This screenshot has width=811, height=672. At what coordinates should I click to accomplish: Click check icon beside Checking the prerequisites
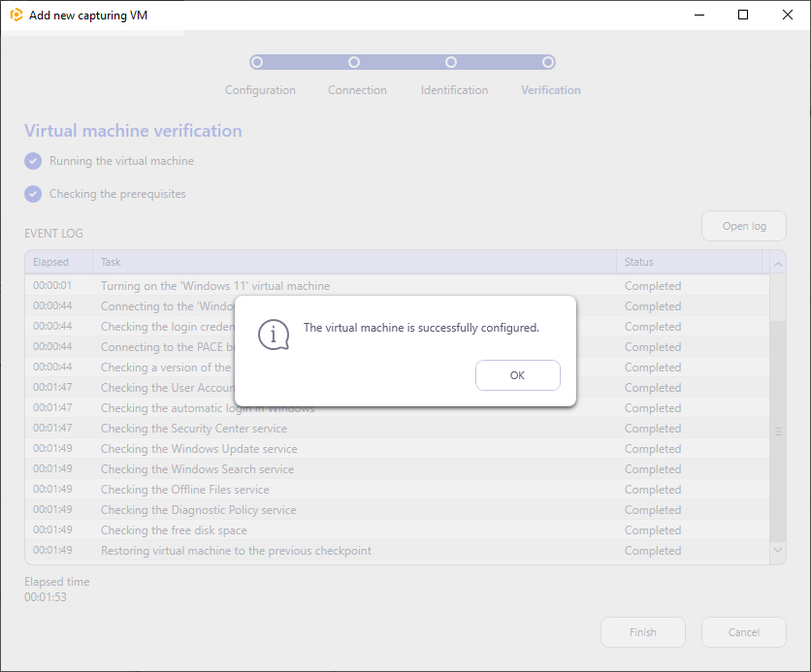(33, 194)
